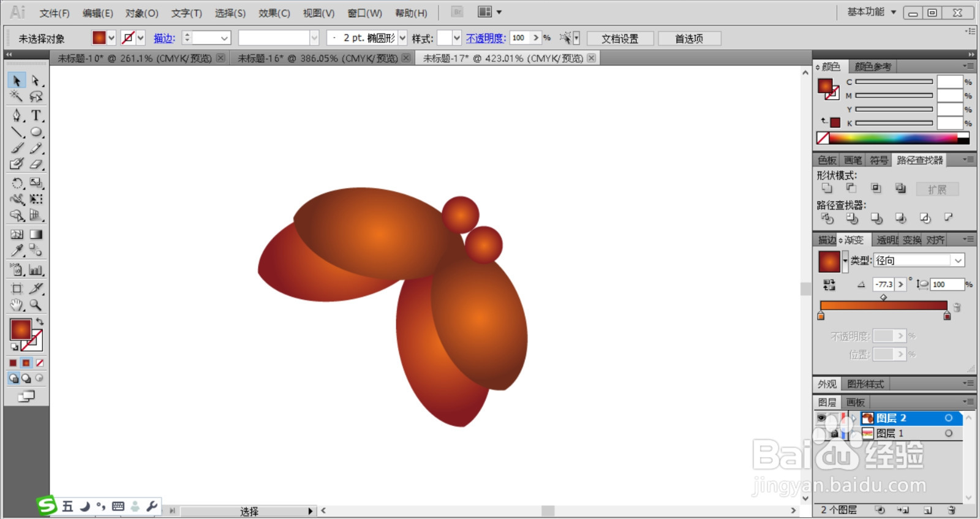Select the Selection (black arrow) tool

click(17, 80)
